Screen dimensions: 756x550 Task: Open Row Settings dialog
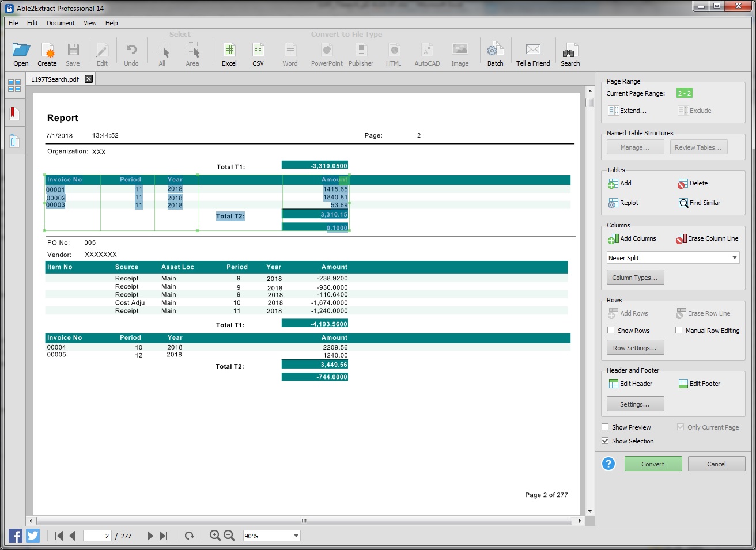[635, 347]
